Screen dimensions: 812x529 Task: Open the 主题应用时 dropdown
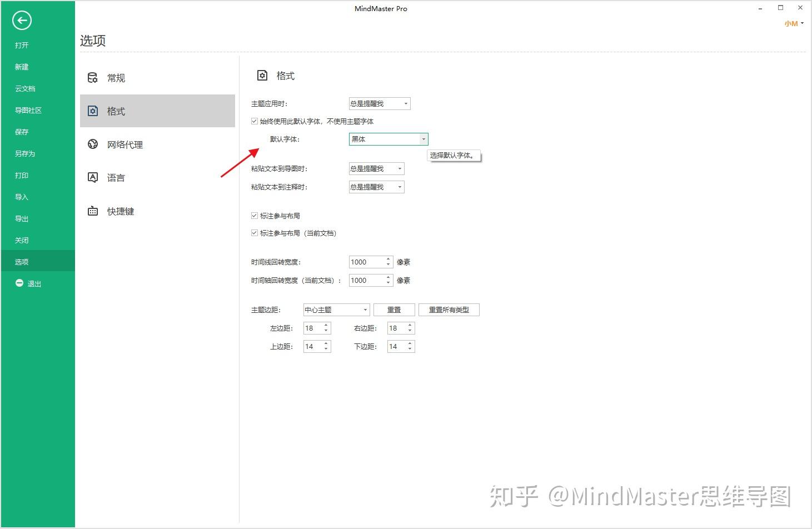coord(380,103)
